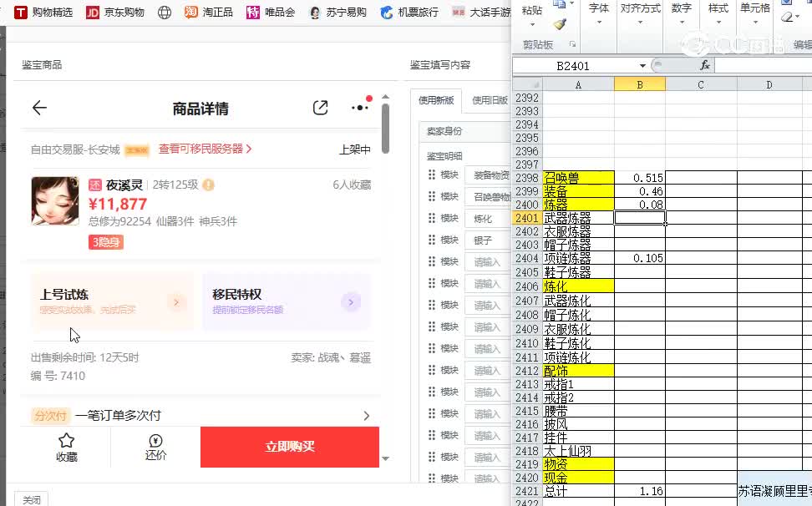Click the back arrow in product details
This screenshot has height=506, width=812.
click(x=39, y=108)
